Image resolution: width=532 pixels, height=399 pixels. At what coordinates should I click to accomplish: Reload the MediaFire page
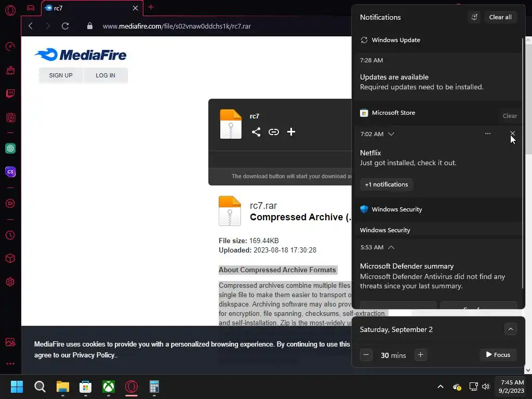tap(65, 26)
